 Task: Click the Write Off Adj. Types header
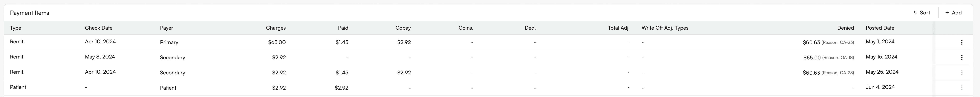(665, 28)
